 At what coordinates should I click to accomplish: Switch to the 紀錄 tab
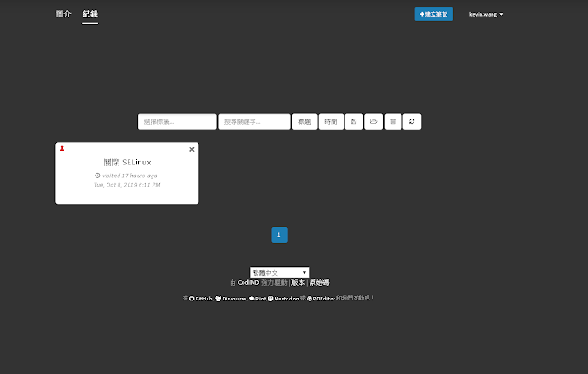(90, 14)
